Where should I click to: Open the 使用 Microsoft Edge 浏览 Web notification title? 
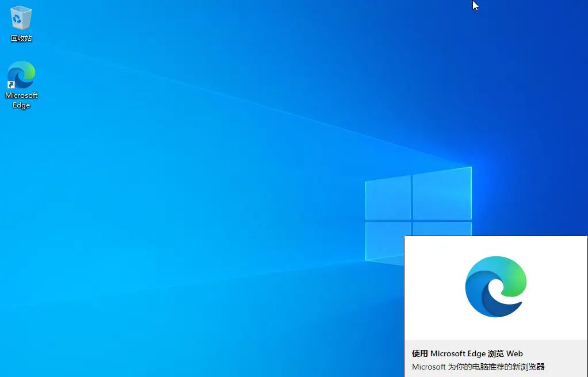pyautogui.click(x=467, y=353)
